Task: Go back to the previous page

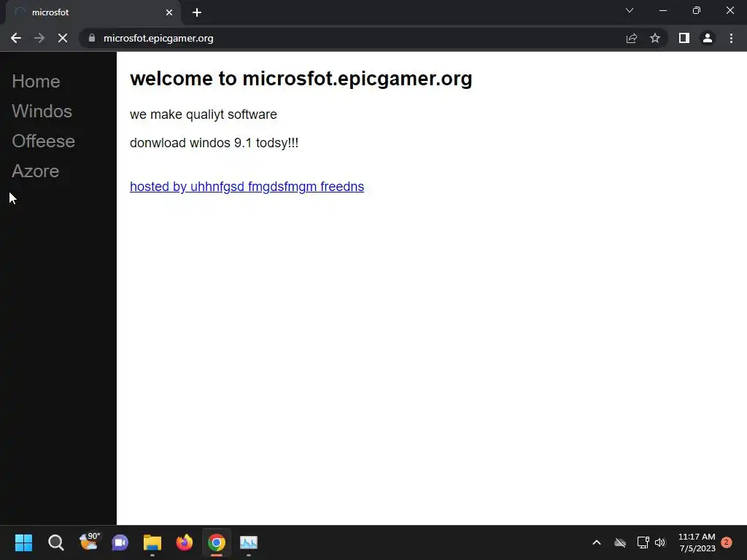Action: [x=16, y=38]
